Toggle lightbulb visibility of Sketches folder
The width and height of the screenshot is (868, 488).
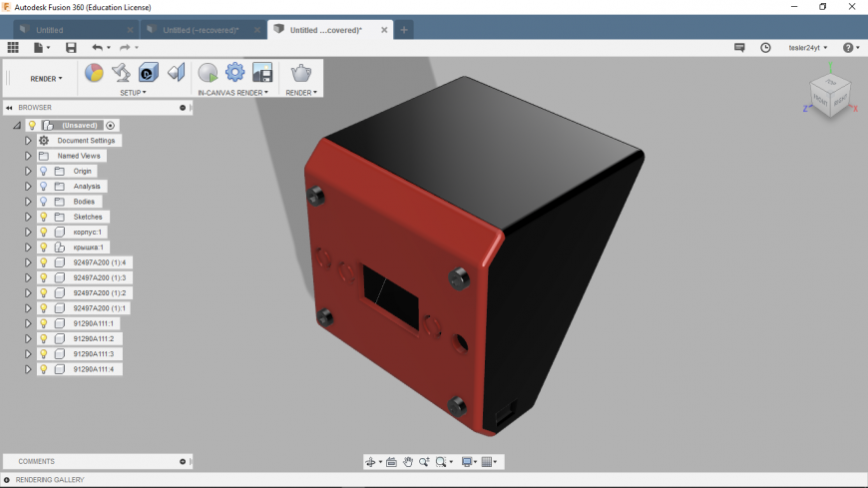point(44,217)
